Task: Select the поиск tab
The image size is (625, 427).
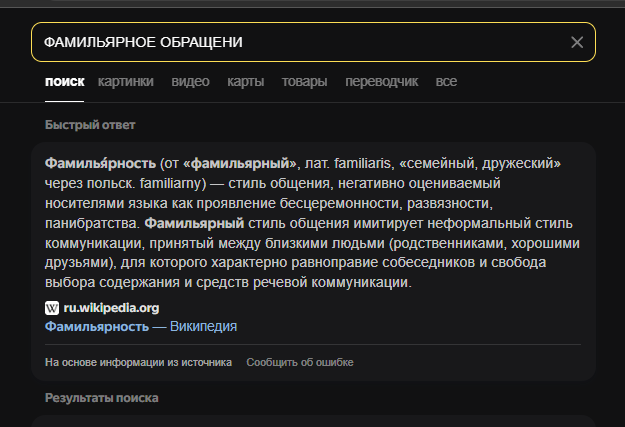Action: coord(65,81)
